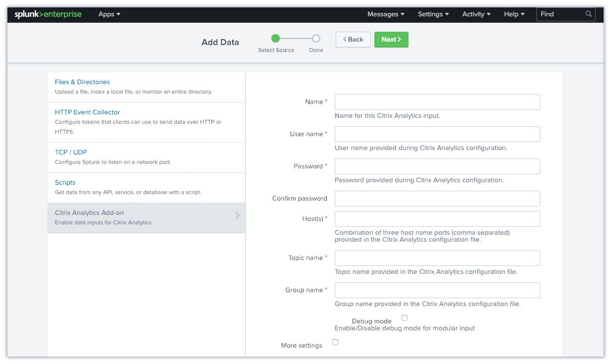Click 'Get data from any API, service' description
The height and width of the screenshot is (364, 611).
128,193
